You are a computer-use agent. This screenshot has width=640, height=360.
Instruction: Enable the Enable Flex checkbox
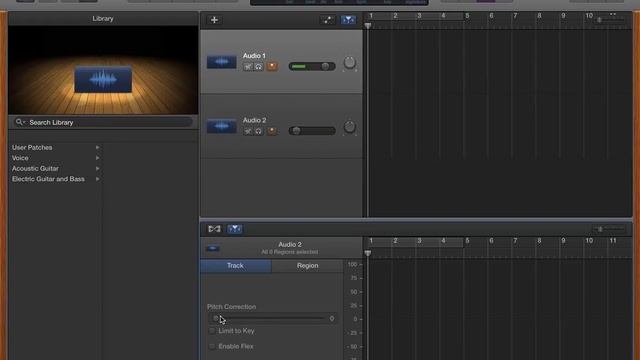point(211,346)
